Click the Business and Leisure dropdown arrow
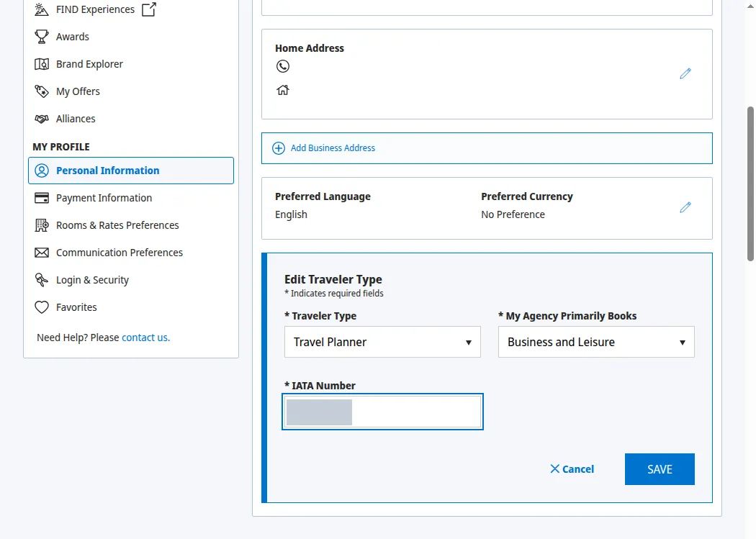The image size is (756, 539). tap(683, 343)
